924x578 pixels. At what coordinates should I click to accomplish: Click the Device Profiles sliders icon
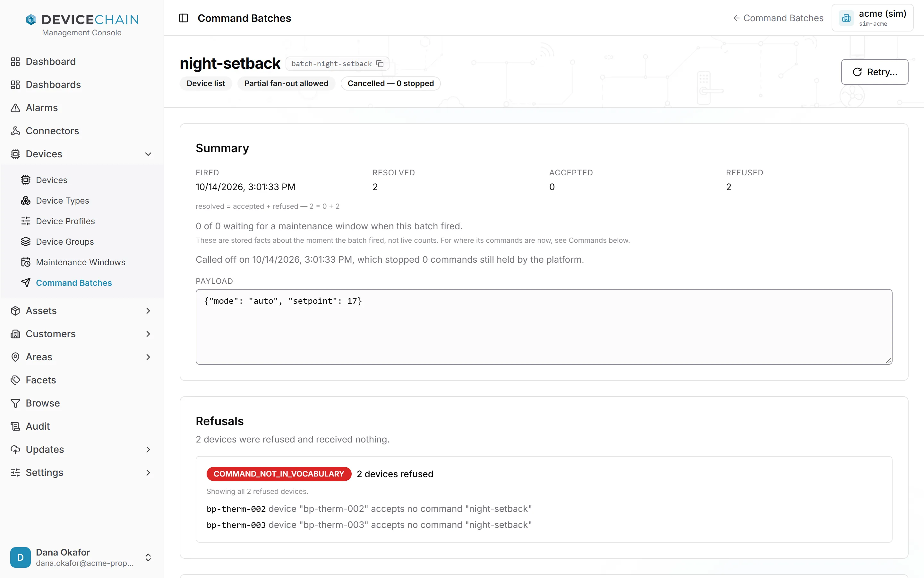click(26, 221)
